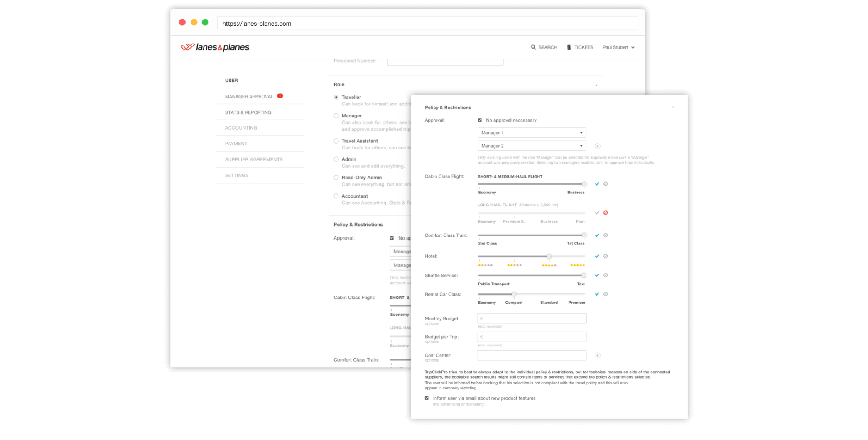The width and height of the screenshot is (868, 440).
Task: Adjust the Shuttle Service slider handle
Action: click(x=584, y=275)
